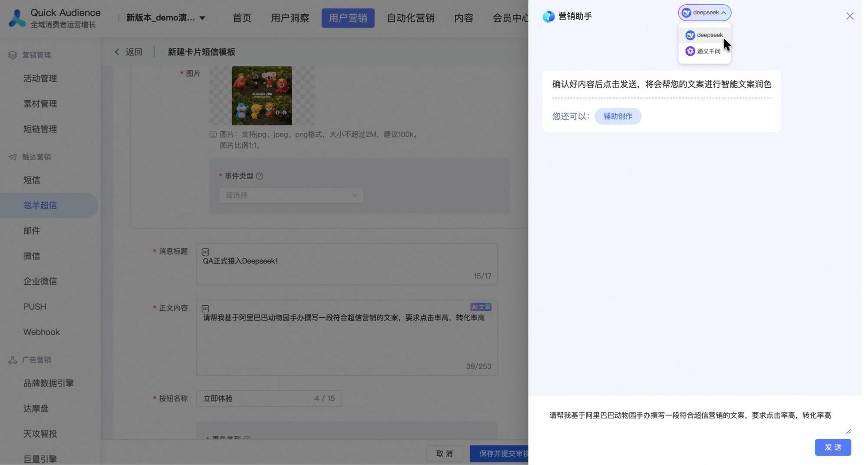868x465 pixels.
Task: Select 短信 in the sidebar
Action: 31,180
